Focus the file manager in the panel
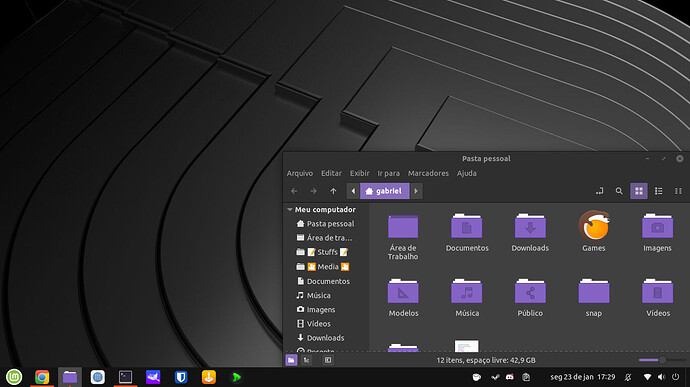 (70, 377)
